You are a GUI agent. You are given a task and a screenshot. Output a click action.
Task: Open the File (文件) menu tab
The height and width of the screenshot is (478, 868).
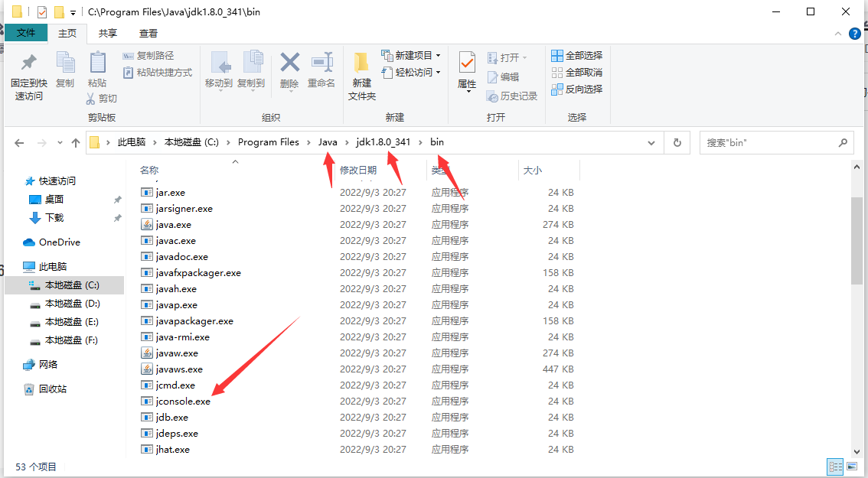tap(26, 33)
